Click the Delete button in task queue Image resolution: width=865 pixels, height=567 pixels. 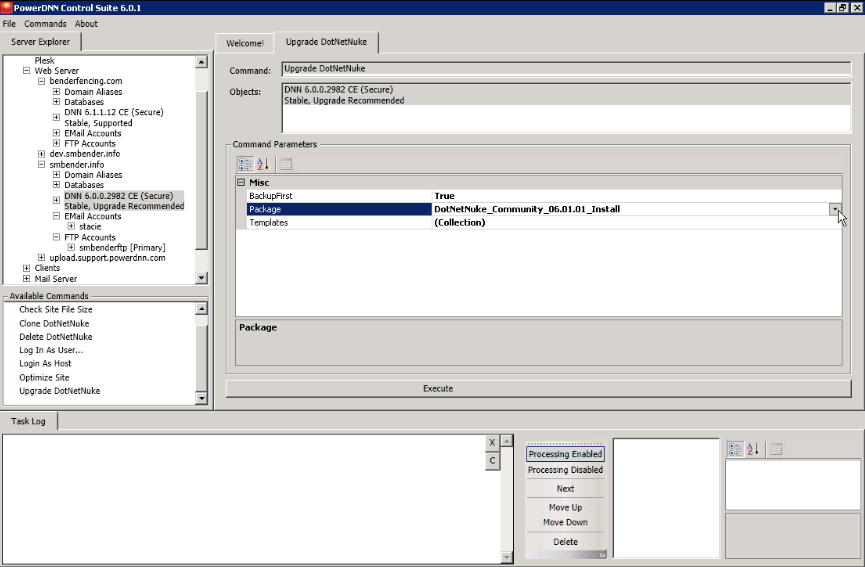(565, 542)
